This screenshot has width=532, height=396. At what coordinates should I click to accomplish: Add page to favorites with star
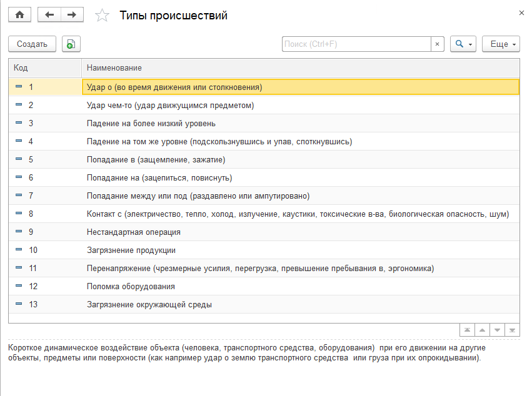click(102, 16)
